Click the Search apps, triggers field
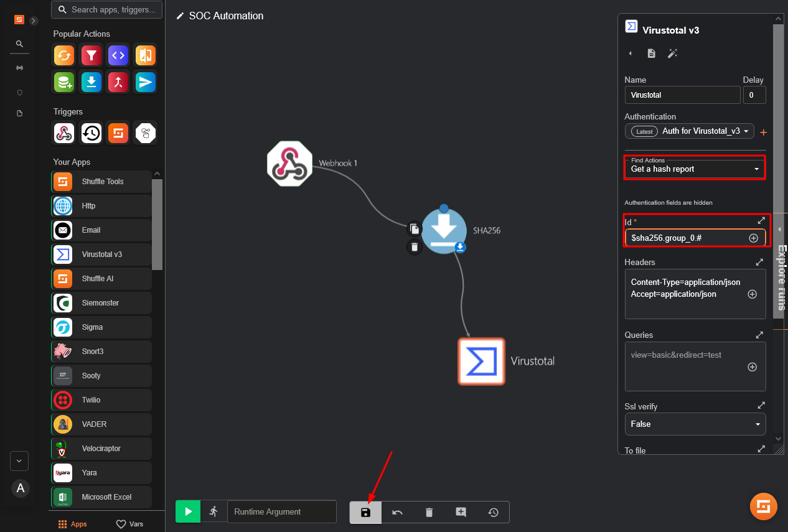This screenshot has width=788, height=532. coord(107,10)
